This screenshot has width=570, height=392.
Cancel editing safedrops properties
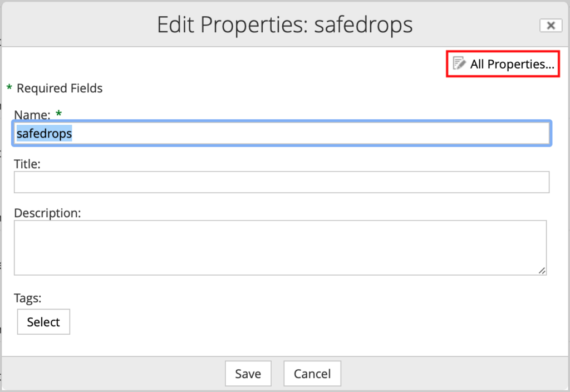312,373
